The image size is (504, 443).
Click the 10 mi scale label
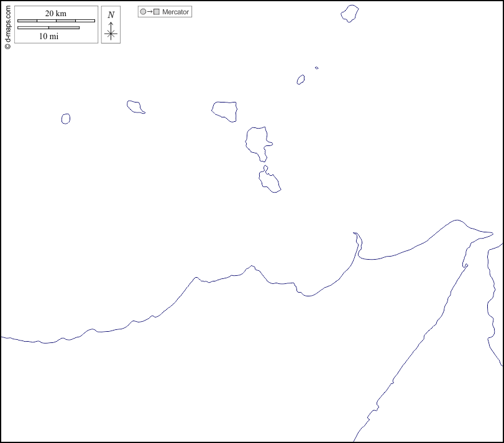click(48, 36)
